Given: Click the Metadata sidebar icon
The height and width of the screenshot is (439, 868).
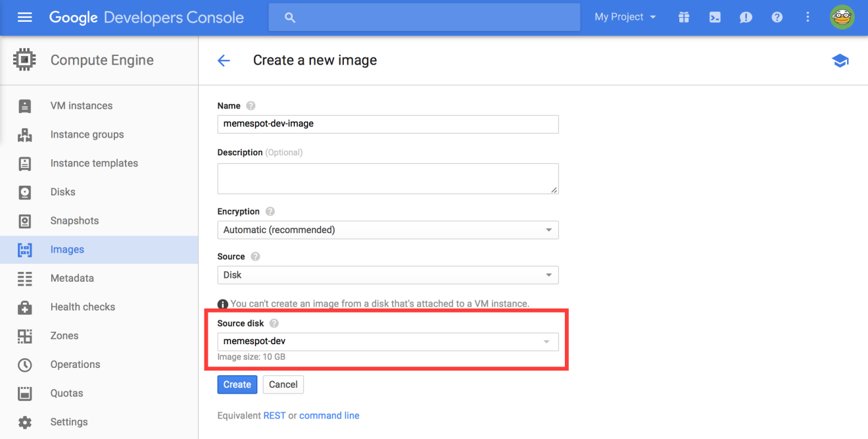Looking at the screenshot, I should pos(25,278).
